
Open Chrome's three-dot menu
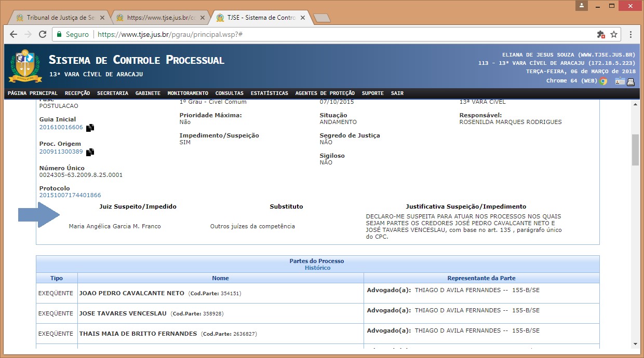pos(630,34)
